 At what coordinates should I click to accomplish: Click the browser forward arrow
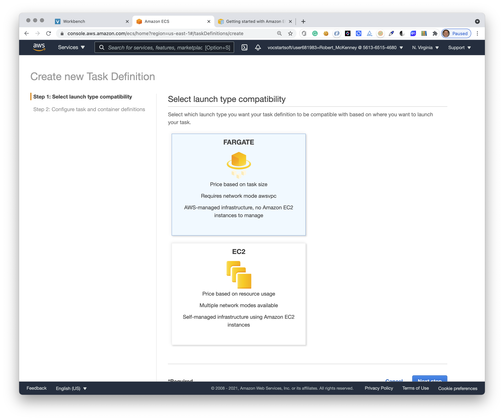pos(37,33)
